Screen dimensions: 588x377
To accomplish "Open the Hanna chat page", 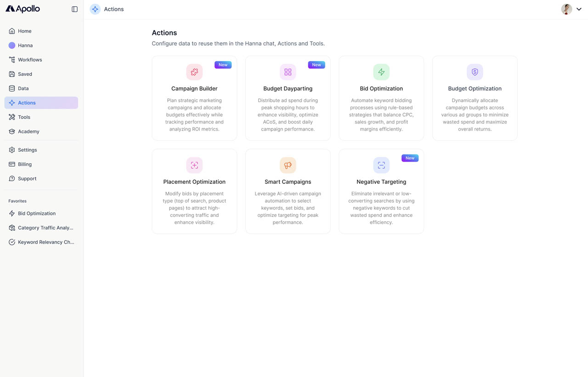I will tap(25, 46).
